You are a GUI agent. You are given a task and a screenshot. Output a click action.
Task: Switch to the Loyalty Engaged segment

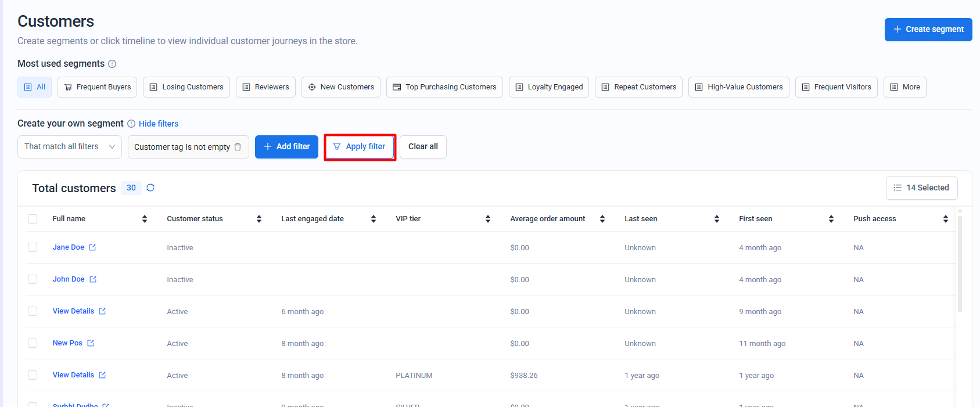click(x=549, y=87)
